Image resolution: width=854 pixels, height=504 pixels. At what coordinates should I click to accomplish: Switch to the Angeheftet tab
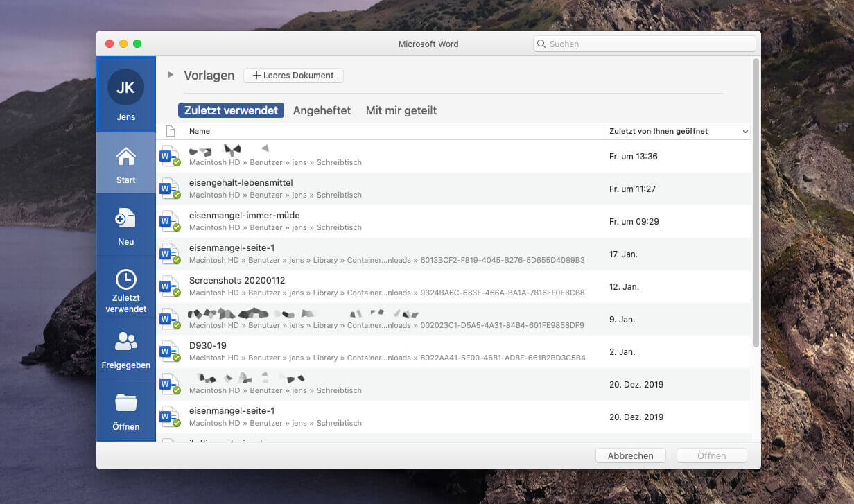[x=322, y=110]
